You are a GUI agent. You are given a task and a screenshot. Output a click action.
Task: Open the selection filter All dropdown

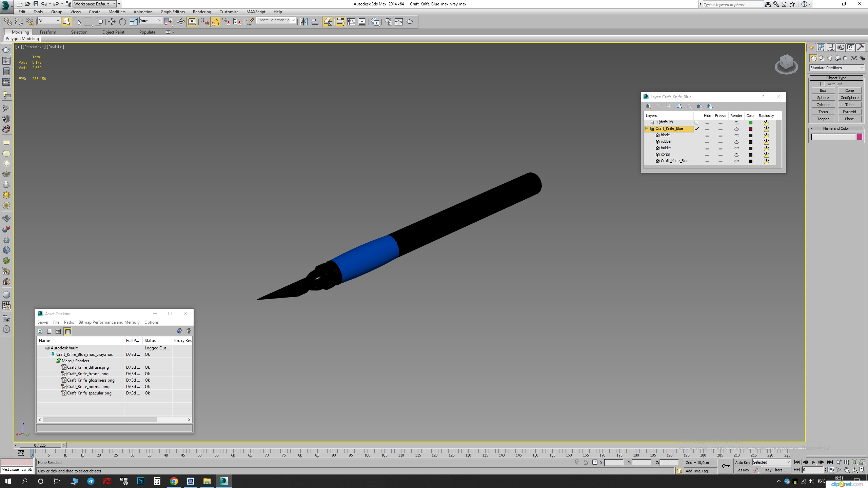pyautogui.click(x=49, y=20)
